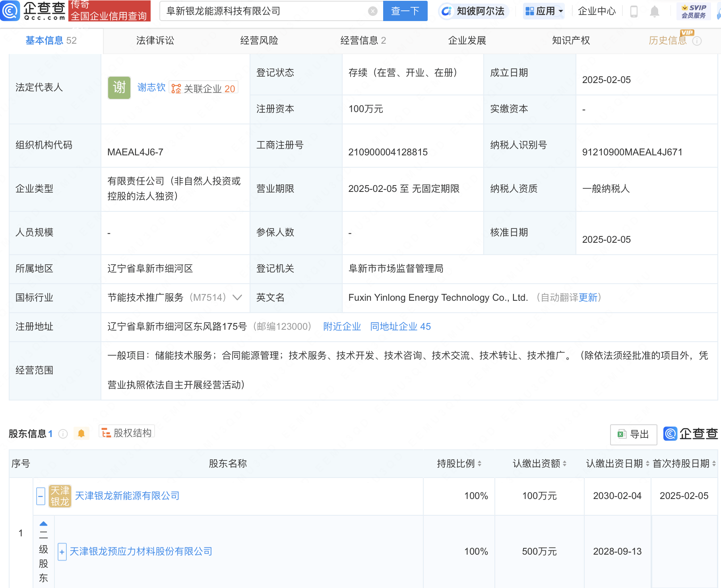Sort by 持股比例 column
The image size is (721, 588).
coord(459,464)
